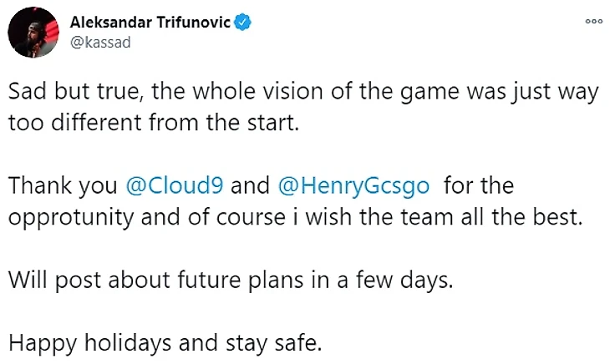
Task: Open the tweet's three-dot more options menu
Action: [593, 23]
